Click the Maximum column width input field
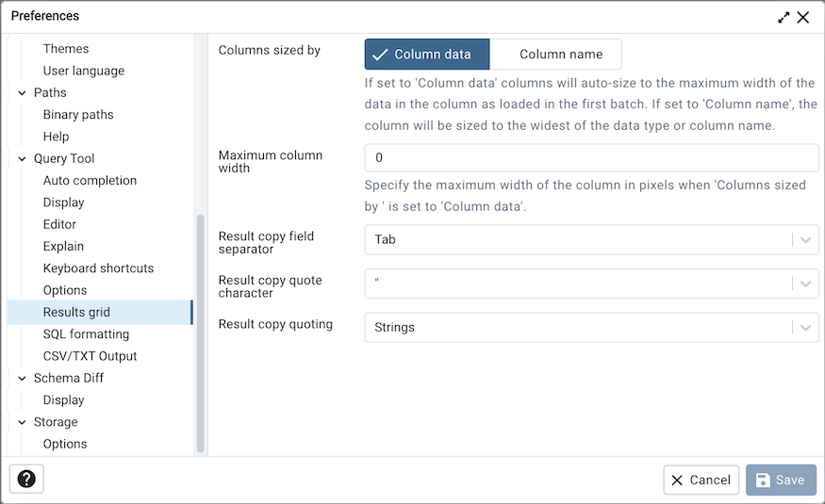 (x=590, y=157)
